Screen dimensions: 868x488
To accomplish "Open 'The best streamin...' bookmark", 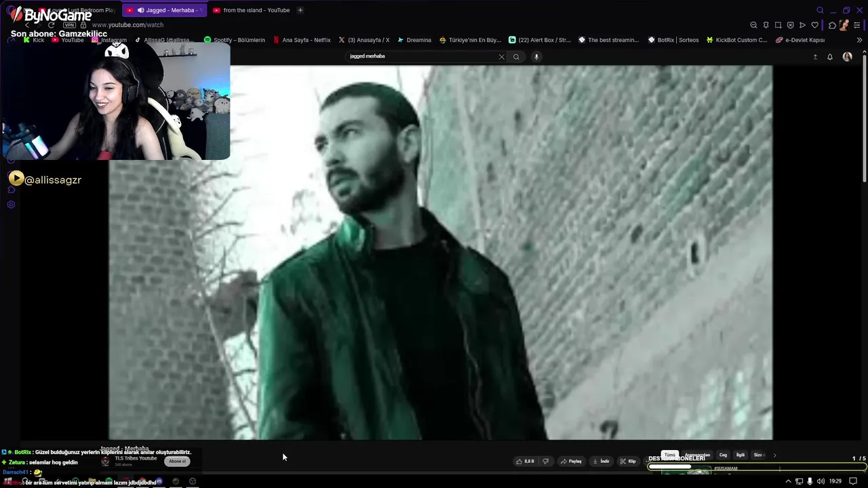I will (x=609, y=40).
